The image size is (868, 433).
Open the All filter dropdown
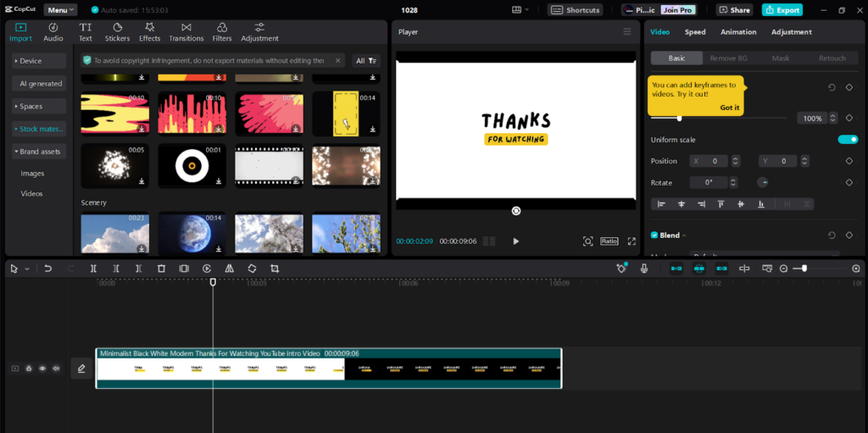pos(367,61)
